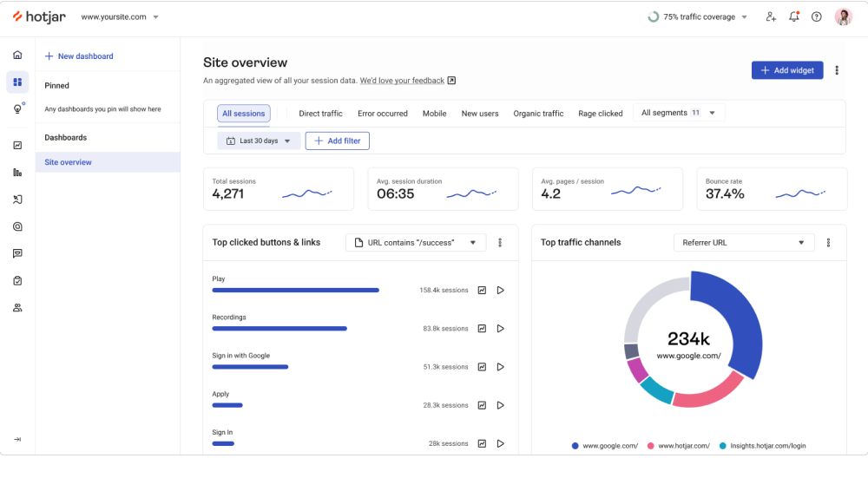This screenshot has height=504, width=868.
Task: Play recordings for Sign in with Google
Action: (500, 367)
